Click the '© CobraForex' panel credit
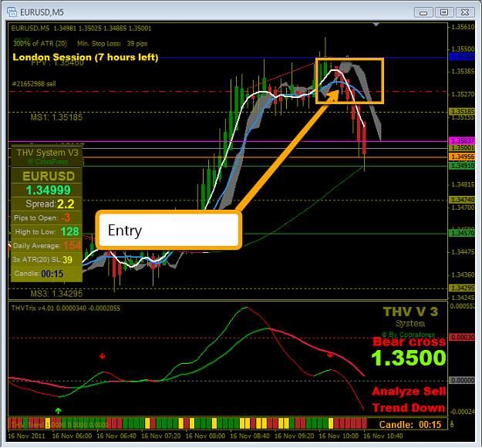 pos(48,162)
